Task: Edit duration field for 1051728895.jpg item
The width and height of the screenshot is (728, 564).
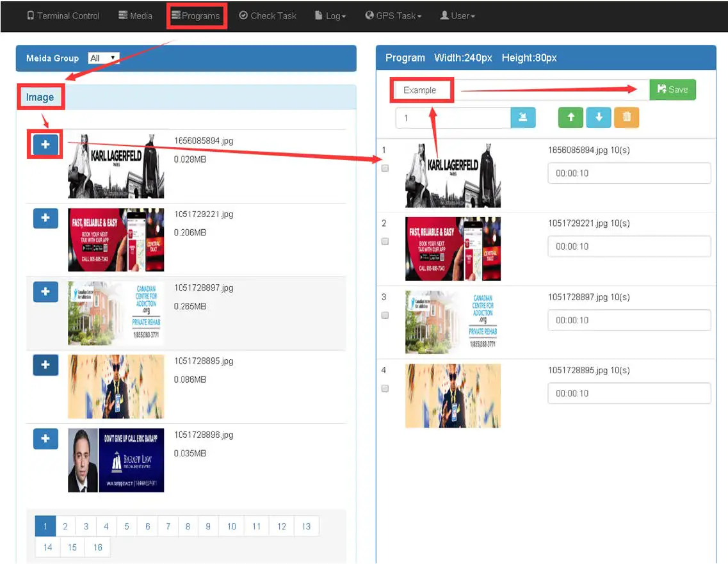Action: [x=629, y=394]
